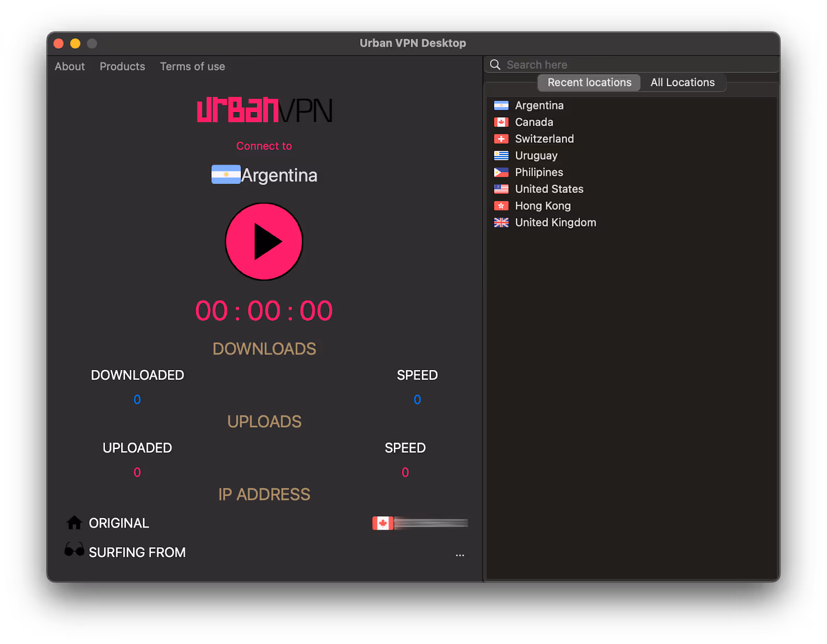Open the Products menu
Image resolution: width=827 pixels, height=644 pixels.
122,67
